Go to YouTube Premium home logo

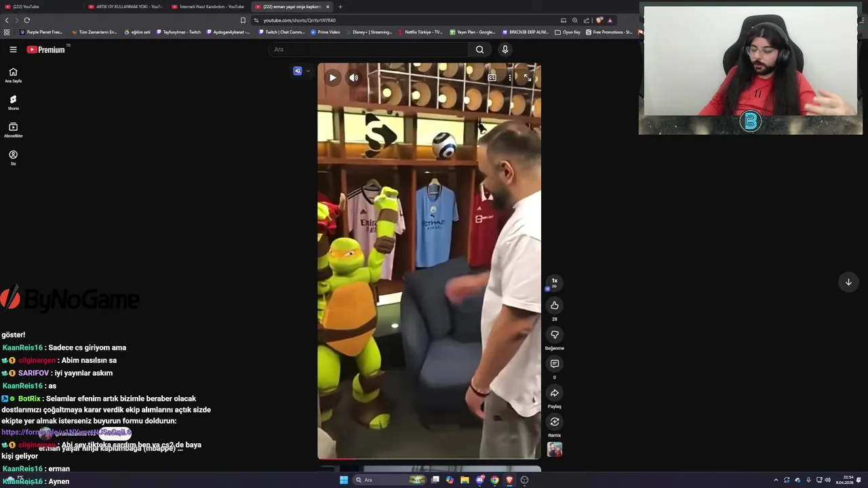coord(46,49)
